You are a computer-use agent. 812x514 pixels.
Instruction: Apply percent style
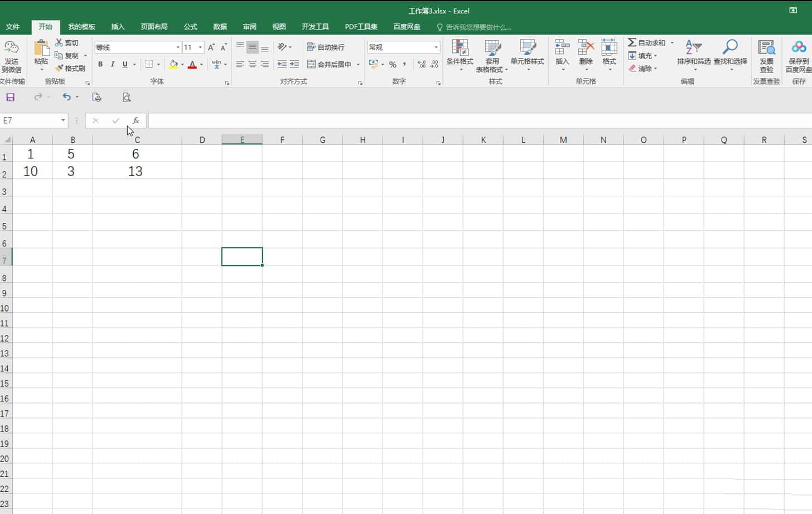click(393, 65)
